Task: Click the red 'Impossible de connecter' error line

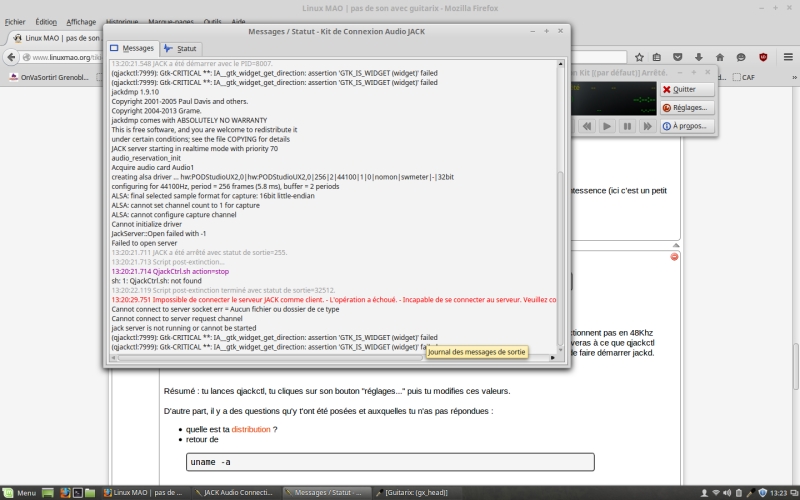Action: pyautogui.click(x=334, y=299)
